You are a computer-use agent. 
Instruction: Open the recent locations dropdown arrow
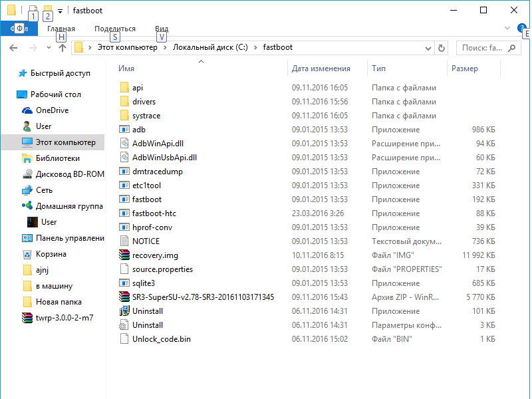(x=49, y=48)
